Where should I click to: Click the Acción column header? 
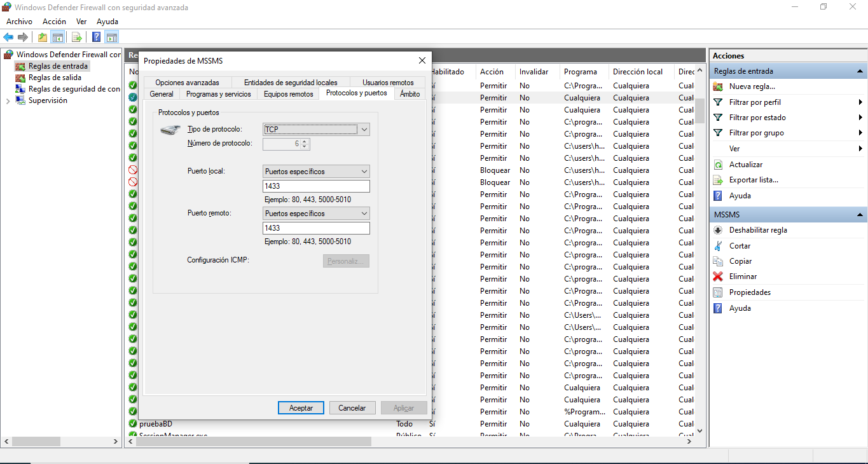495,72
